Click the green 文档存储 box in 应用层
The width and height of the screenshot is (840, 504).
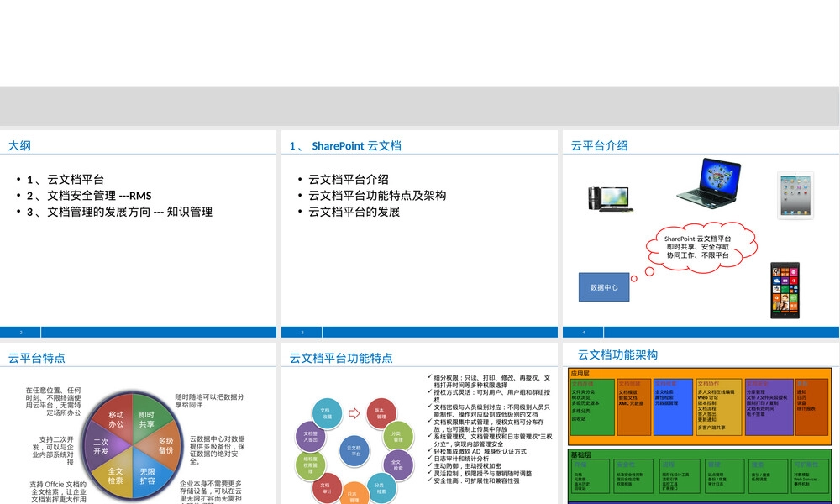pos(592,407)
